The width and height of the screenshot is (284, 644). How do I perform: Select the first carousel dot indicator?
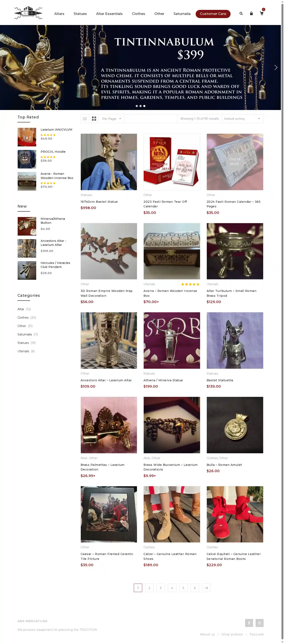pos(137,106)
